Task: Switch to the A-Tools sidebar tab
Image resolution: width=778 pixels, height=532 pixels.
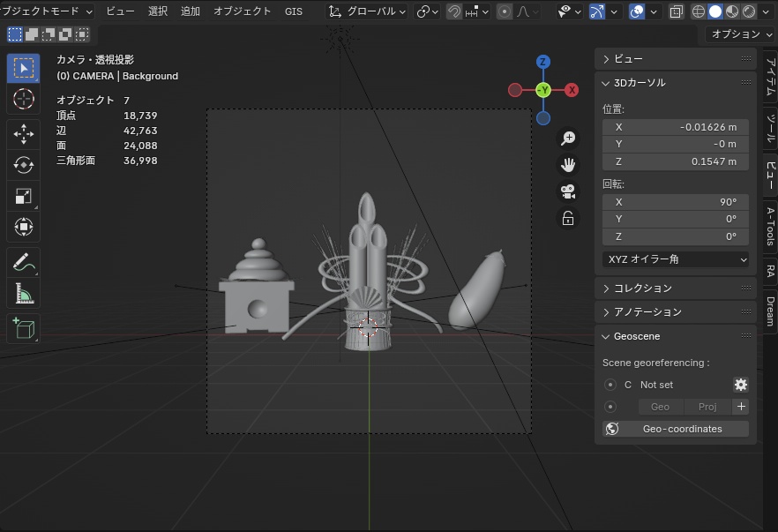Action: (x=769, y=227)
